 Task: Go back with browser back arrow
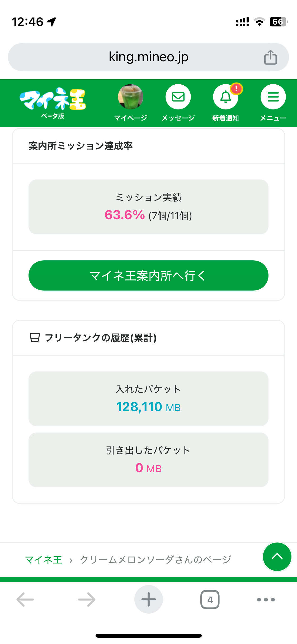click(25, 599)
